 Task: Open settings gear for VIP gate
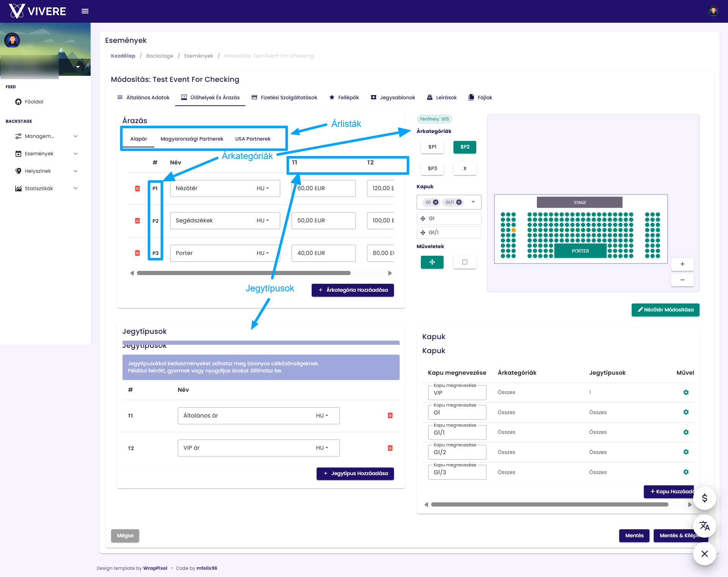pyautogui.click(x=686, y=392)
